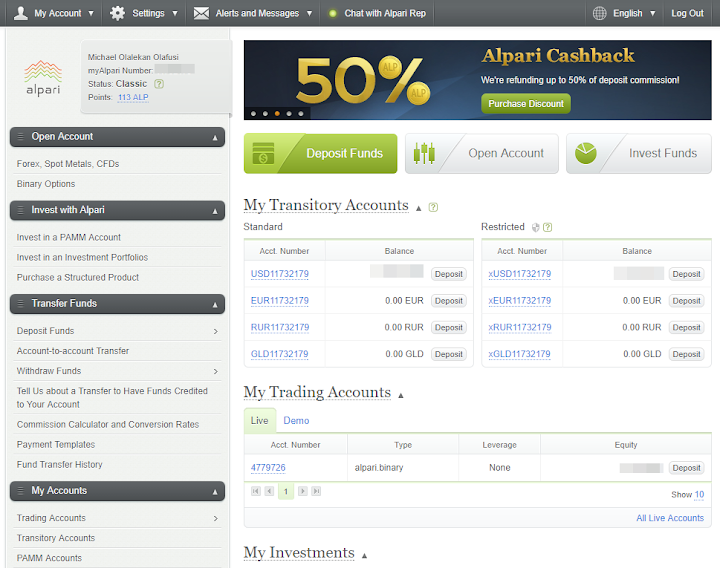Open the Alerts and Messages dropdown
Screen dimensions: 720x568
tap(309, 14)
